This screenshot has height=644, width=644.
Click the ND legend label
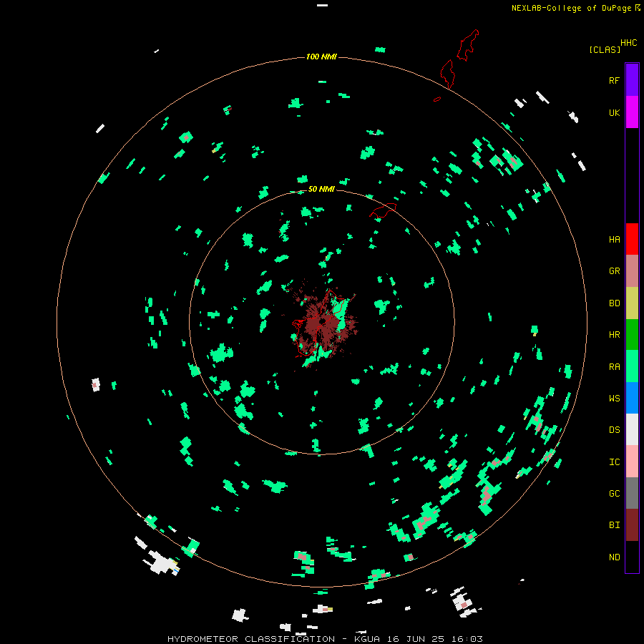[x=614, y=557]
